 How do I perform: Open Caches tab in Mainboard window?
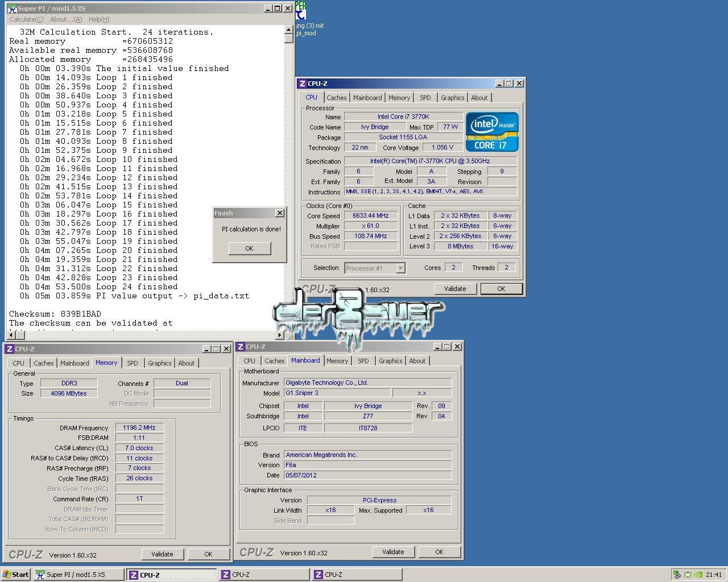(x=275, y=361)
